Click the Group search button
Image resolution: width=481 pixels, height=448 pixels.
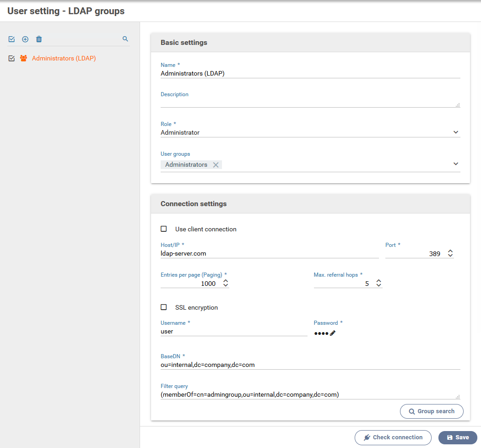point(431,411)
